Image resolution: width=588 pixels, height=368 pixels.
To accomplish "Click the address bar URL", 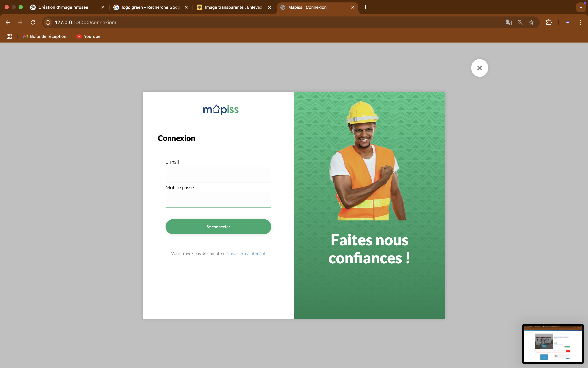I will click(x=86, y=22).
